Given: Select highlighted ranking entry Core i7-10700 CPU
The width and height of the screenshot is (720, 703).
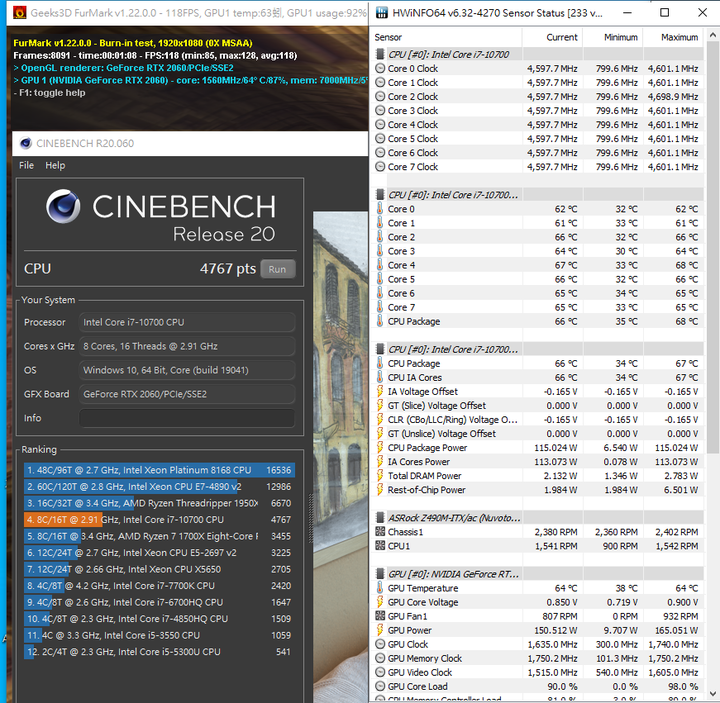Looking at the screenshot, I should [159, 520].
